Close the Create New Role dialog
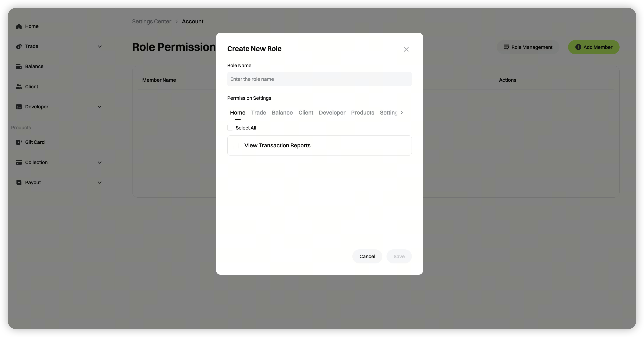Viewport: 644px width, 337px height. [x=406, y=49]
